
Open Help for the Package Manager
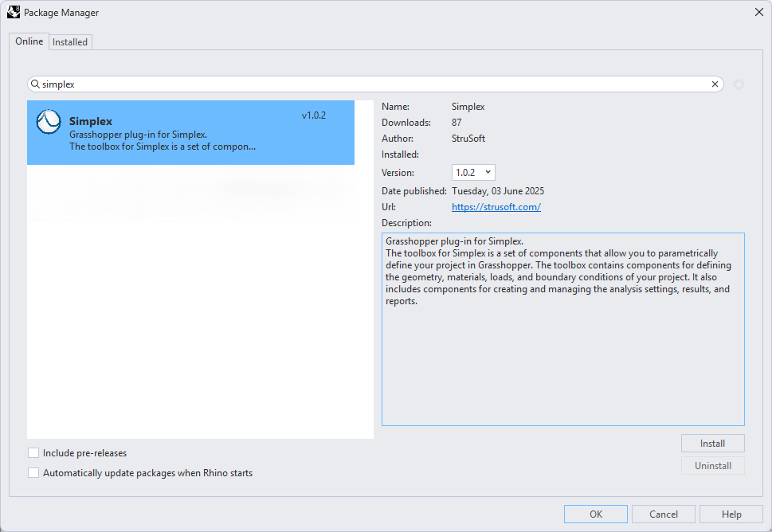(x=731, y=514)
